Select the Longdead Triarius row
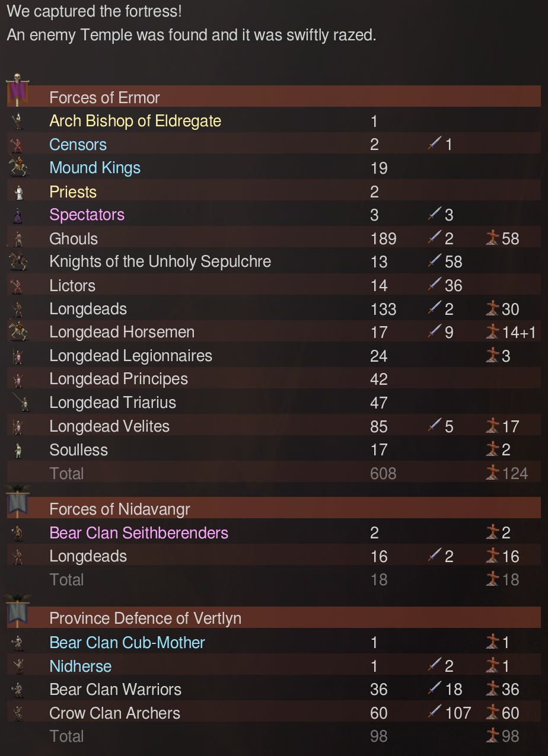The width and height of the screenshot is (548, 756). pos(113,403)
